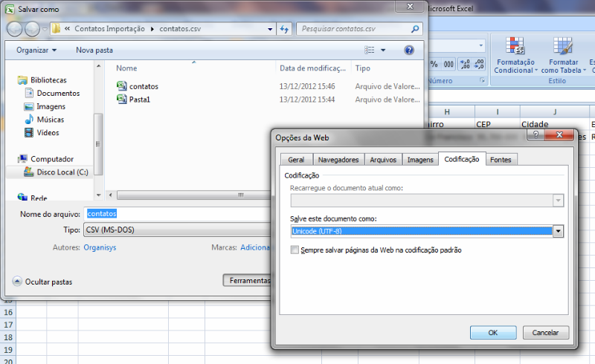The height and width of the screenshot is (364, 595).
Task: Click the view mode icon
Action: pos(369,50)
